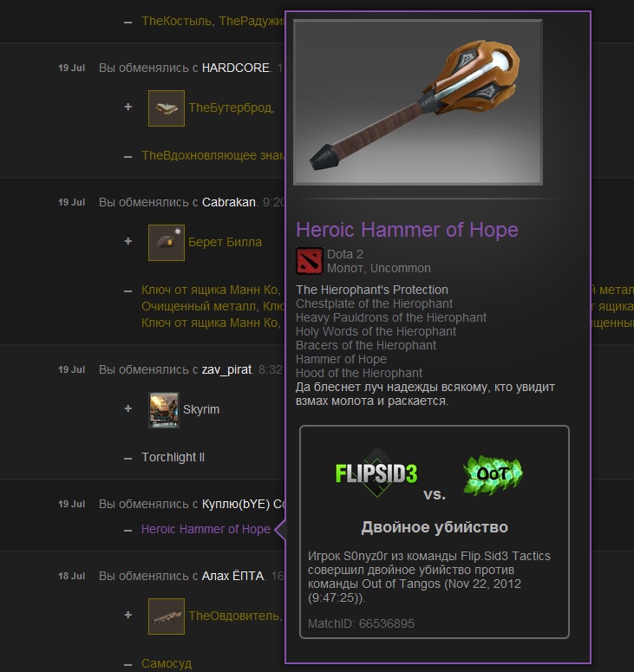Click the TheОвдовитель shotgun item icon
Image resolution: width=634 pixels, height=672 pixels.
pos(167,617)
